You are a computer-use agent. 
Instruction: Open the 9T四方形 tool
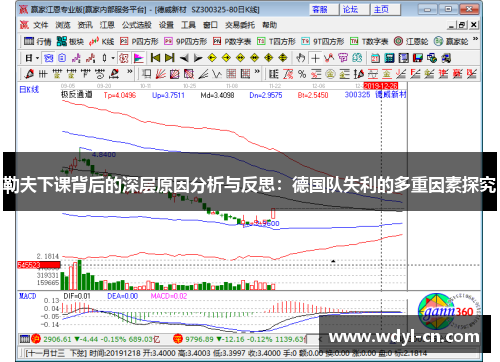[323, 41]
